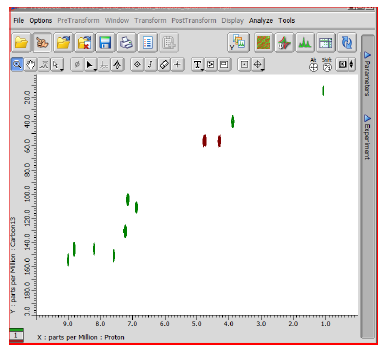
Task: Open the Options menu
Action: coord(41,21)
